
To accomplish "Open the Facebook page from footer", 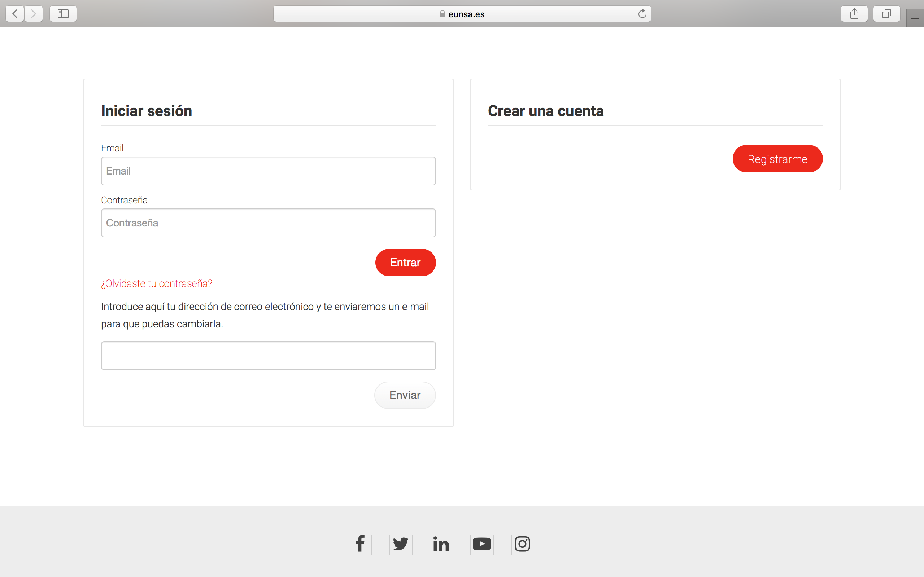I will (x=359, y=543).
